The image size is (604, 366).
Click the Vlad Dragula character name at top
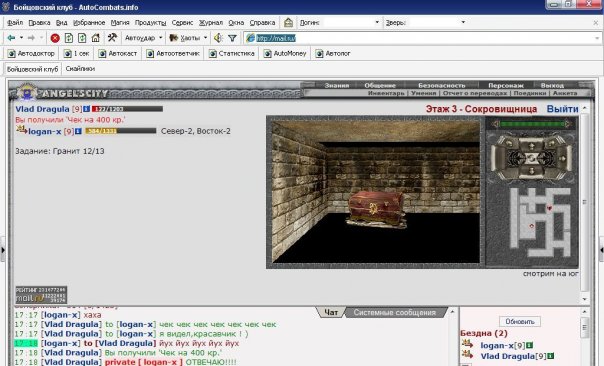(42, 109)
